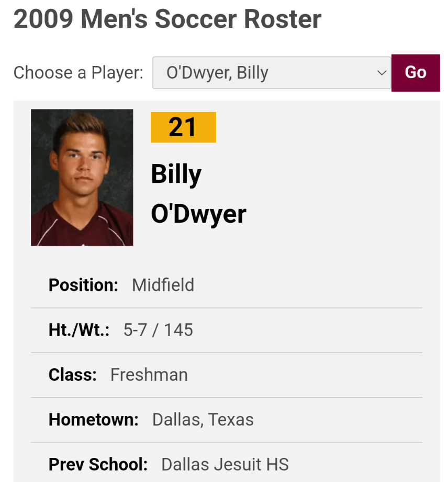The image size is (448, 482).
Task: Click the 2009 Men's Soccer Roster heading
Action: (167, 19)
